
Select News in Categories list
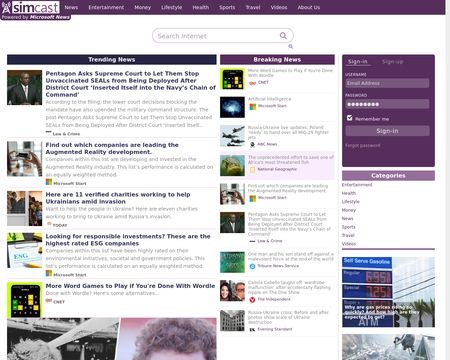point(347,218)
